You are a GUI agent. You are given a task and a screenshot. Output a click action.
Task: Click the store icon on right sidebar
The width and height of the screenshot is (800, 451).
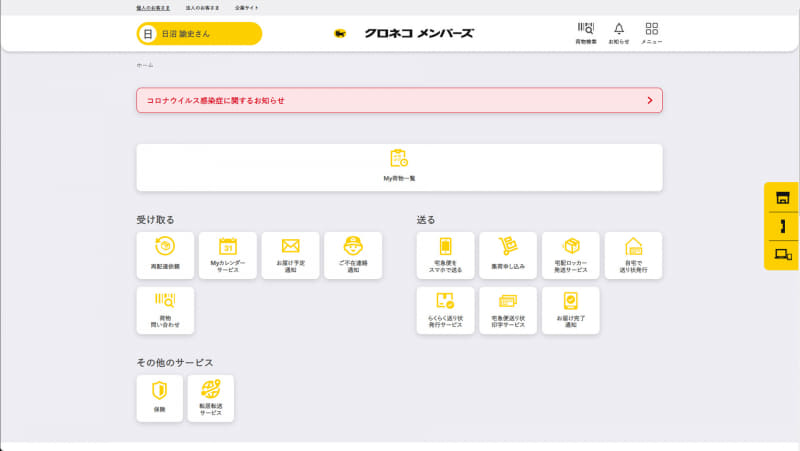782,197
